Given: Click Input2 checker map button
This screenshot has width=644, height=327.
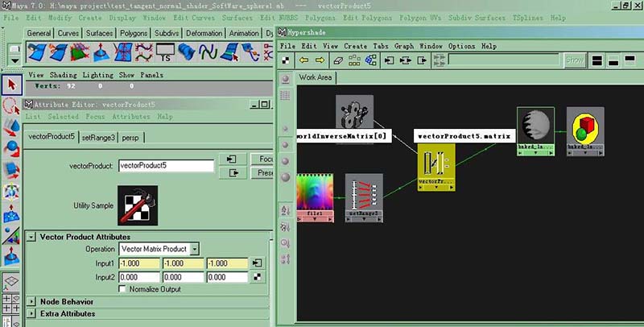Looking at the screenshot, I should [x=257, y=277].
